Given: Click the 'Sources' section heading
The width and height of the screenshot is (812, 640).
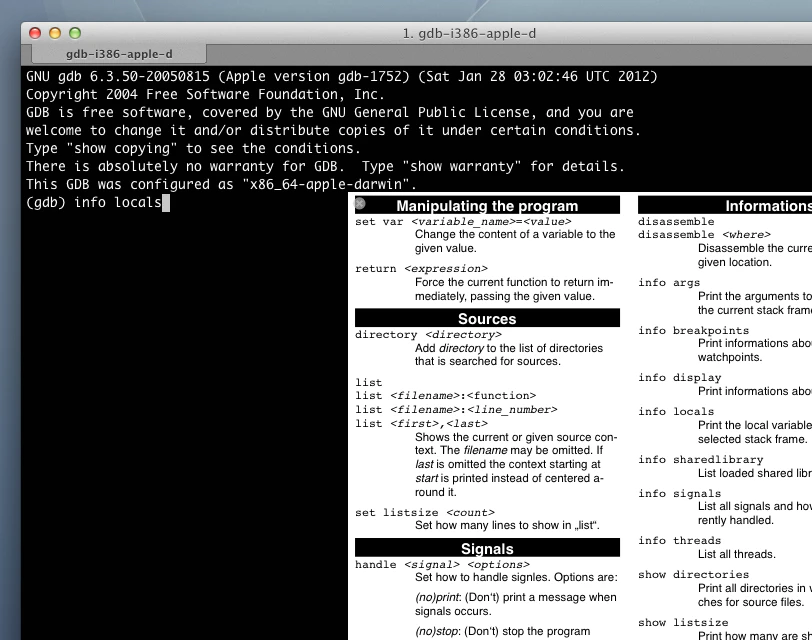Looking at the screenshot, I should tap(487, 318).
